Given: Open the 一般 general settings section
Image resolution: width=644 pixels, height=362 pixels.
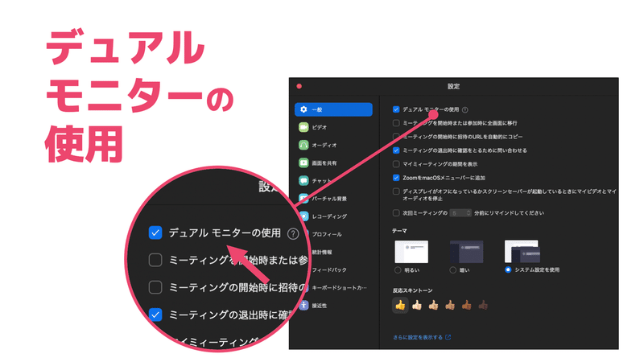Looking at the screenshot, I should click(x=333, y=109).
